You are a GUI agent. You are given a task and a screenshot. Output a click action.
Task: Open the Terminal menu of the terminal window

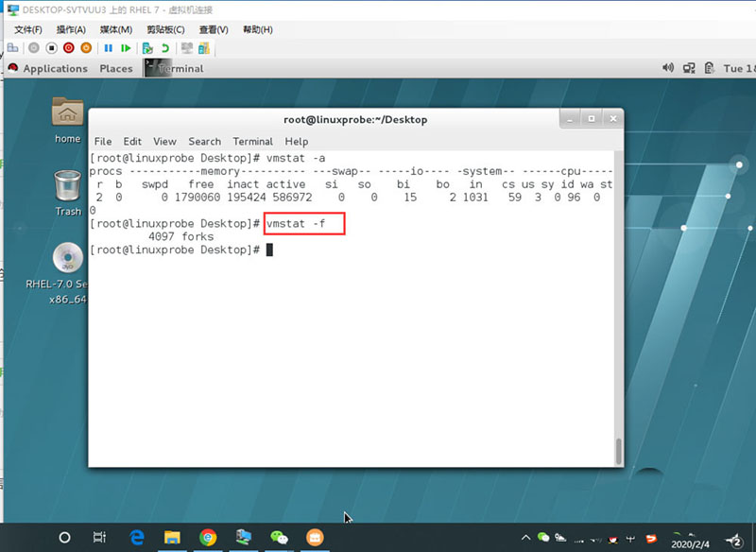252,141
